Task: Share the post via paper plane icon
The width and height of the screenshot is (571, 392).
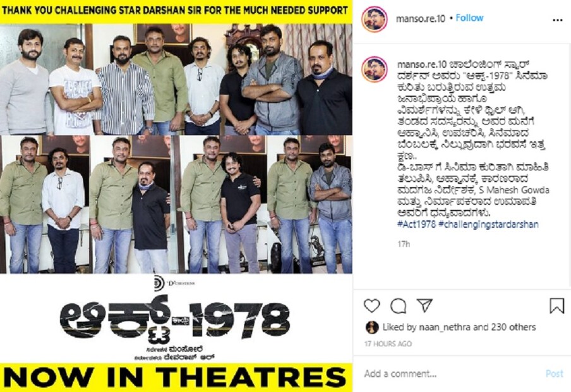Action: pos(424,306)
